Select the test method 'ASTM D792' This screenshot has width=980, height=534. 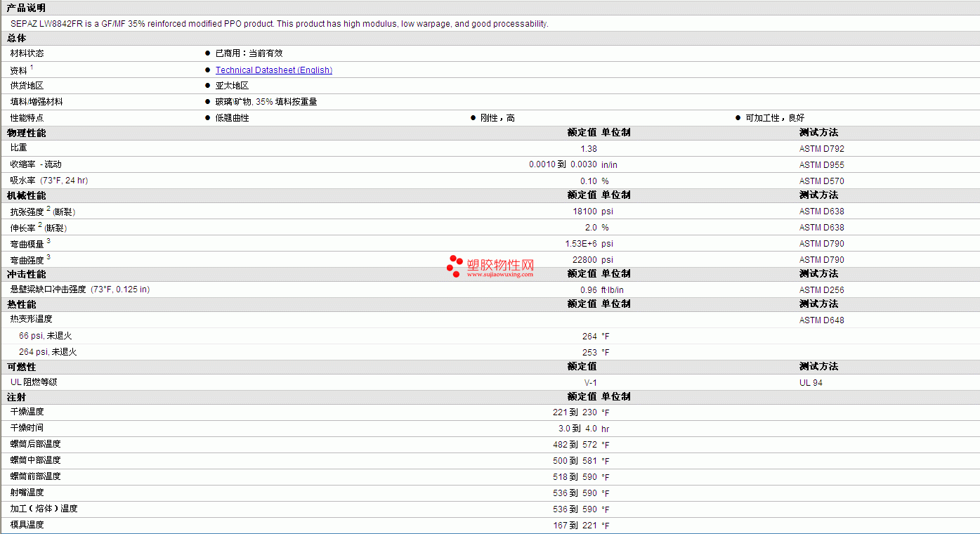(822, 149)
